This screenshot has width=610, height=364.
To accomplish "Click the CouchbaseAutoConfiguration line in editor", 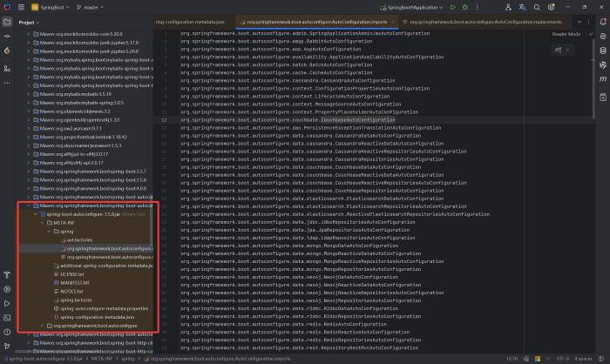I will coord(357,120).
